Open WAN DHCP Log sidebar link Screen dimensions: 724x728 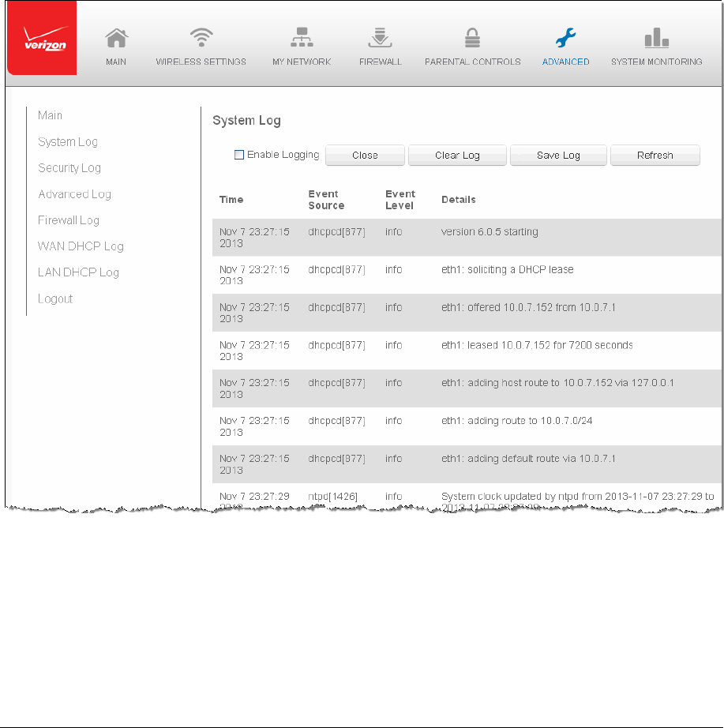[81, 246]
